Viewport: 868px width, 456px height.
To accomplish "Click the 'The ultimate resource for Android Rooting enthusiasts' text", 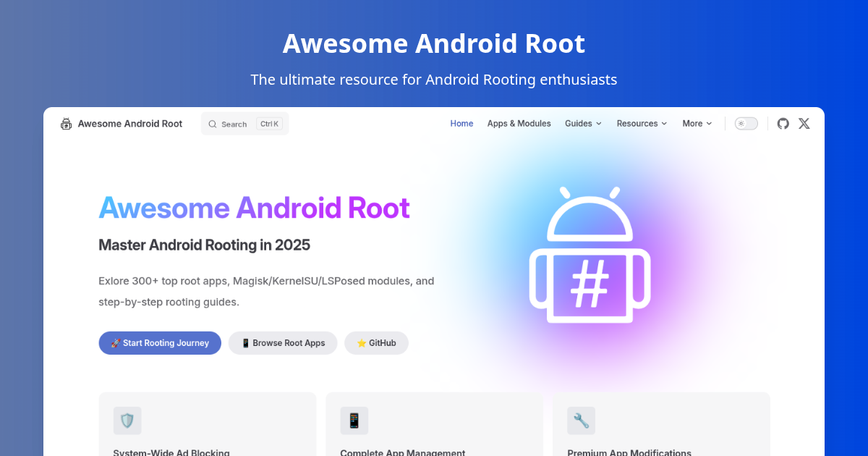I will coord(434,80).
